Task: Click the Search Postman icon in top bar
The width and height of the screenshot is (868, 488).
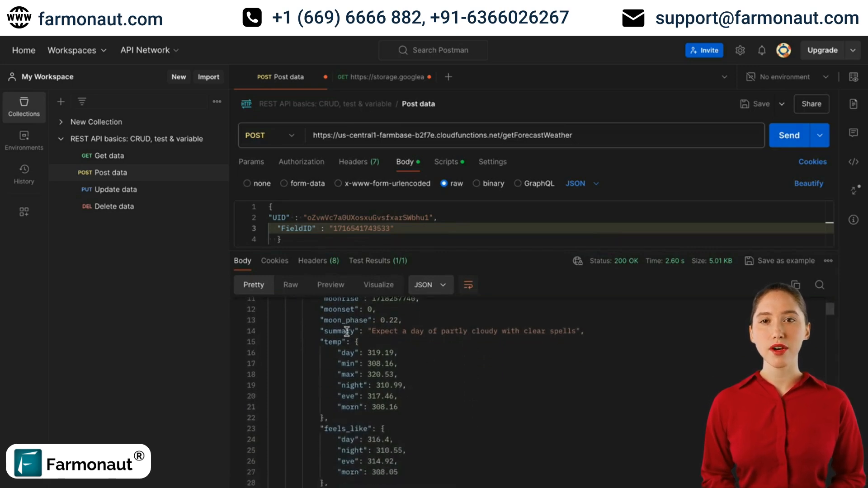Action: (403, 50)
